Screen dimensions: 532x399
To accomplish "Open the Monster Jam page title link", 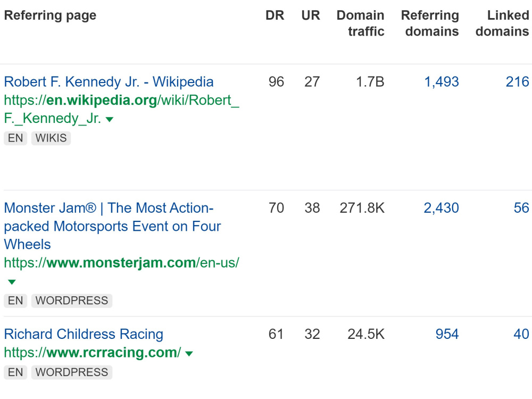I will point(112,226).
